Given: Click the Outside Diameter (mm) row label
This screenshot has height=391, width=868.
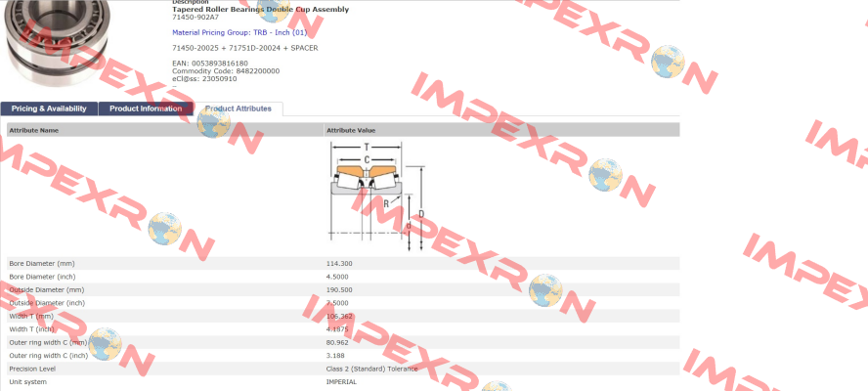Looking at the screenshot, I should (x=47, y=290).
